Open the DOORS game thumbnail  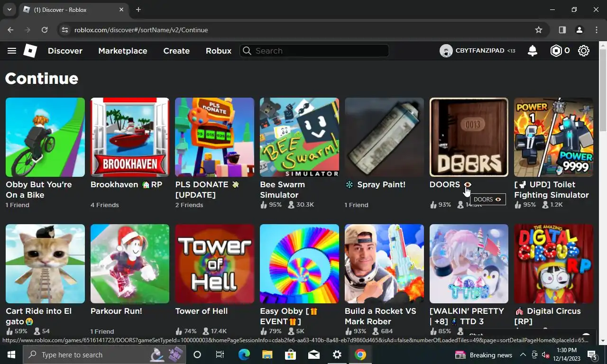[469, 137]
